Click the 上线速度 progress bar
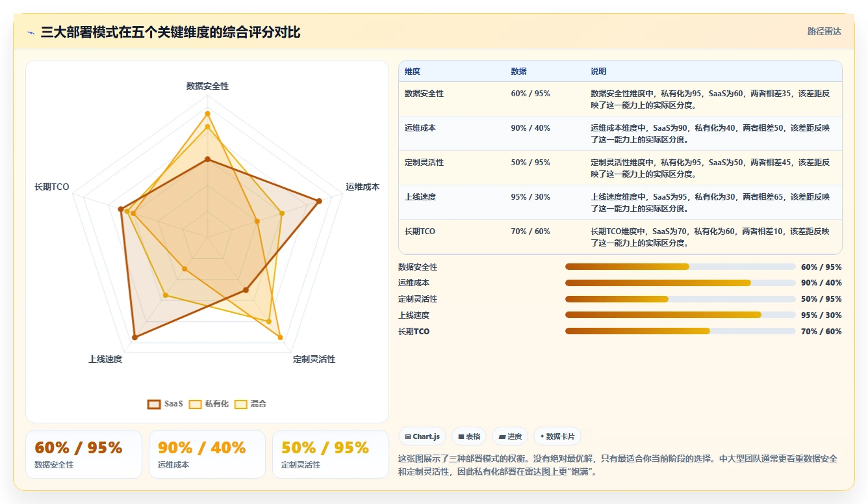Image resolution: width=868 pixels, height=504 pixels. coord(680,315)
